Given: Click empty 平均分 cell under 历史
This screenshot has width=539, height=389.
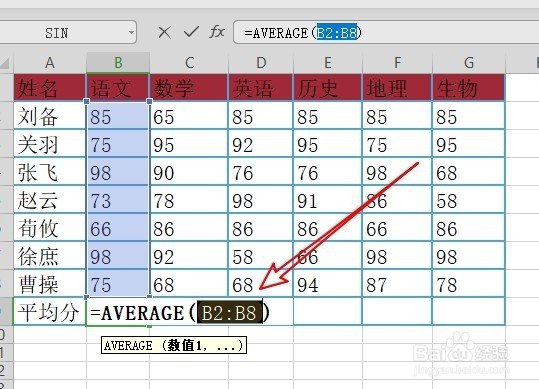Looking at the screenshot, I should tap(328, 311).
